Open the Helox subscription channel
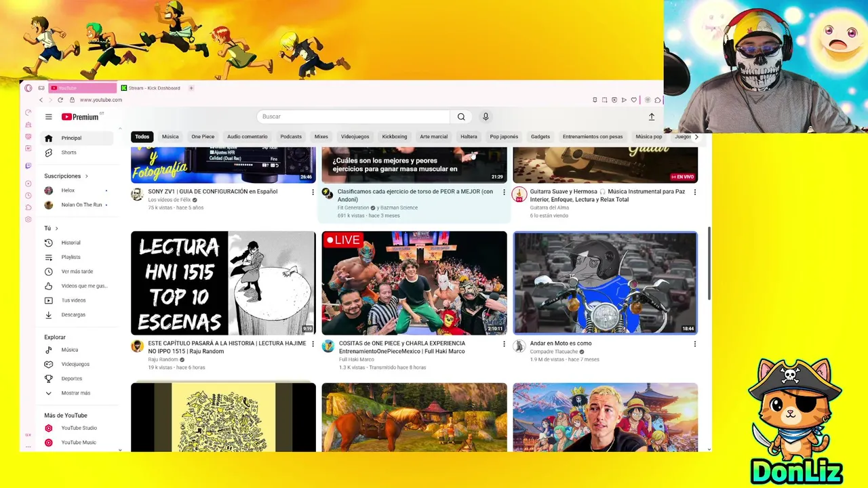This screenshot has height=488, width=868. [x=76, y=190]
